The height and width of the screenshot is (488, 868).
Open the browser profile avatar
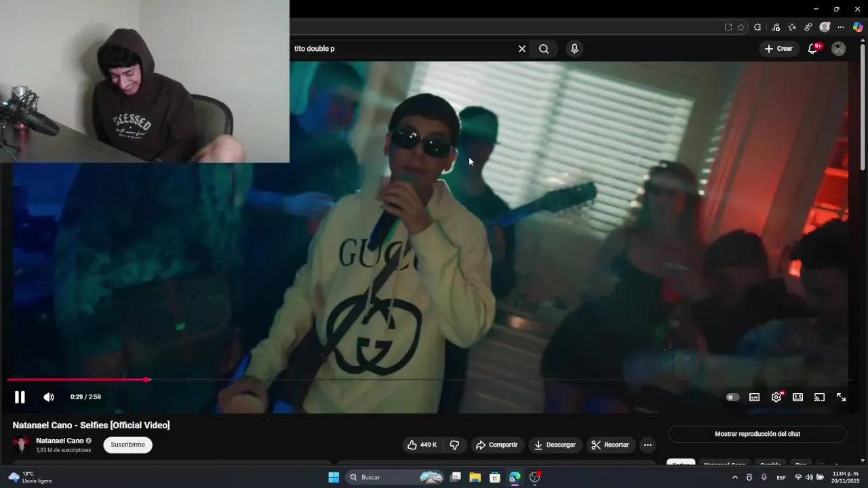pos(825,27)
